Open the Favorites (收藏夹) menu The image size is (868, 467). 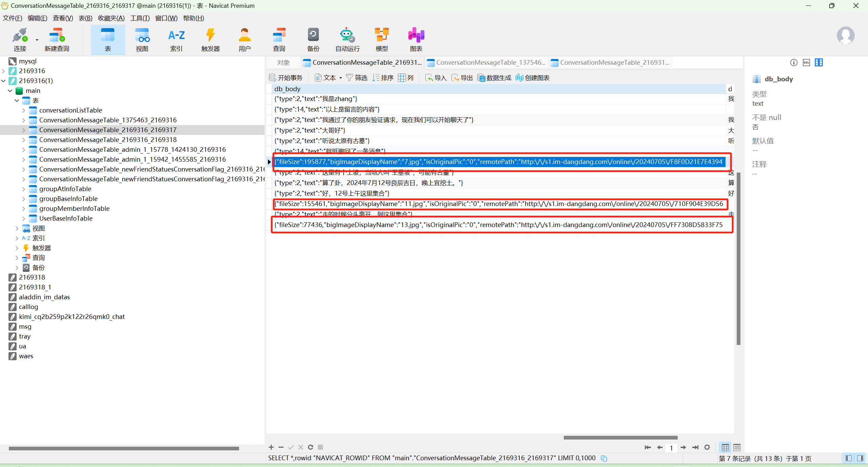click(111, 18)
